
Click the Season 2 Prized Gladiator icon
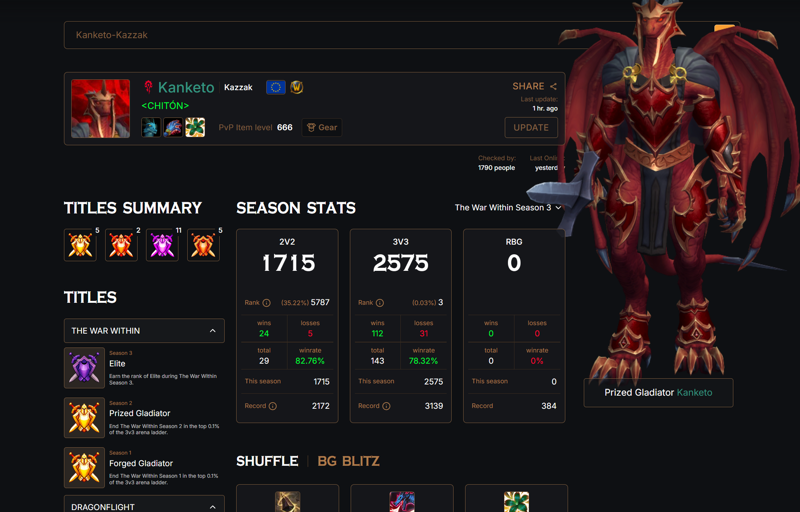tap(84, 418)
